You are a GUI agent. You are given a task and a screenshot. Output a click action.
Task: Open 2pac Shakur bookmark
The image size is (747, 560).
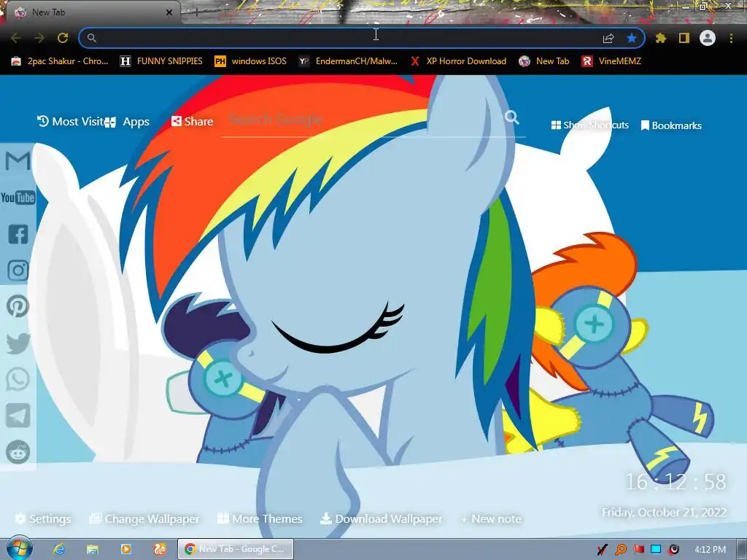point(60,61)
